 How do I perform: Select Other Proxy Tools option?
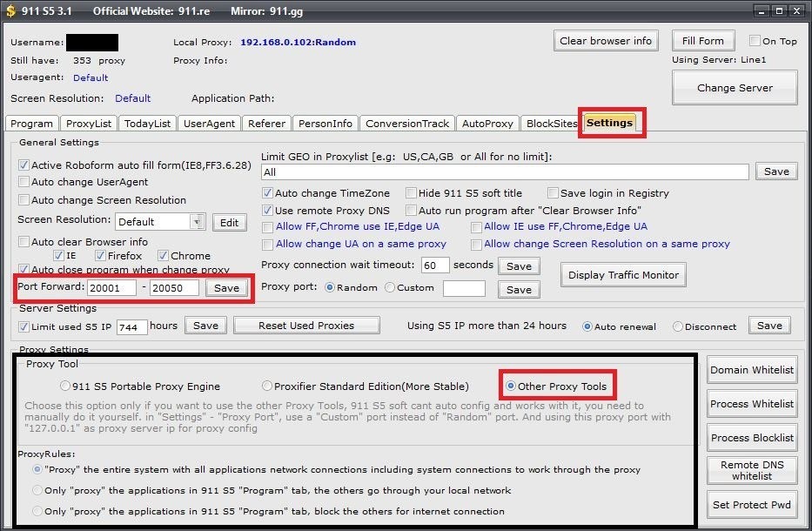(x=511, y=386)
